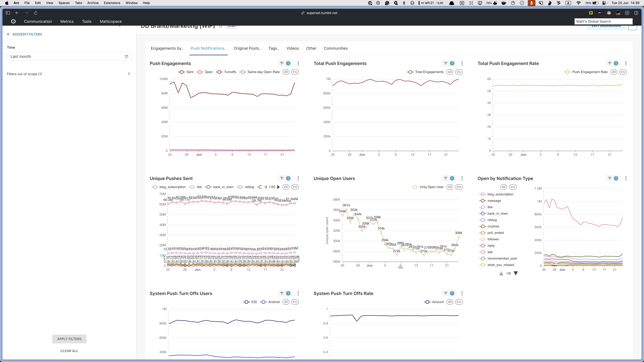Click the Superset home logo icon
Image resolution: width=644 pixels, height=362 pixels.
(x=13, y=21)
